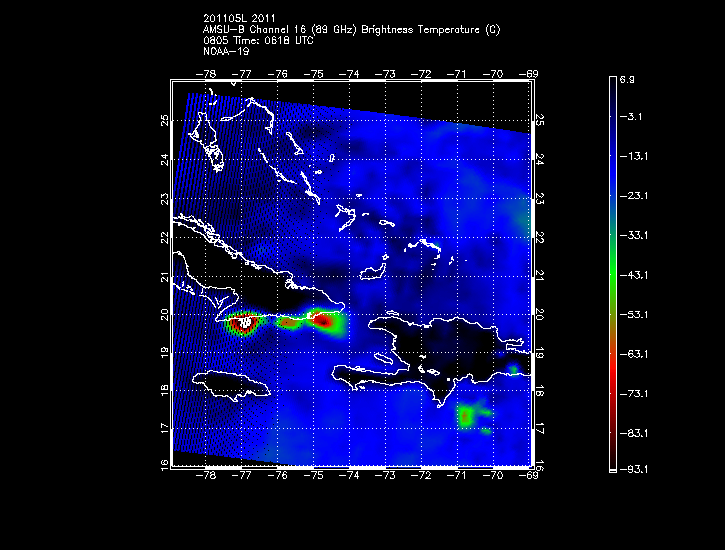Click the -23.1 value on the color scale
The height and width of the screenshot is (550, 725).
pos(633,196)
